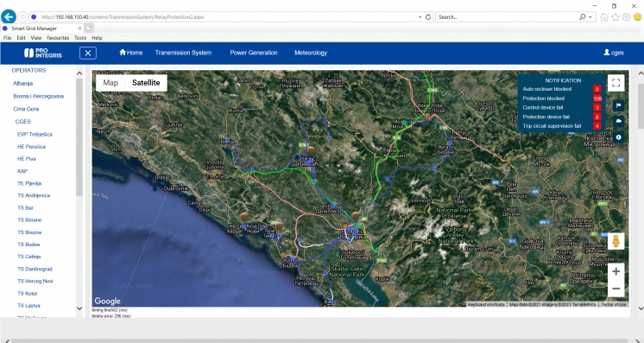This screenshot has height=343, width=644.
Task: Open Street View pegman
Action: tap(616, 241)
